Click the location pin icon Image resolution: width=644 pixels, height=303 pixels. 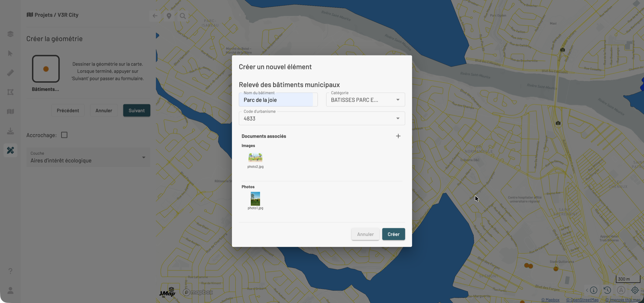[x=169, y=16]
